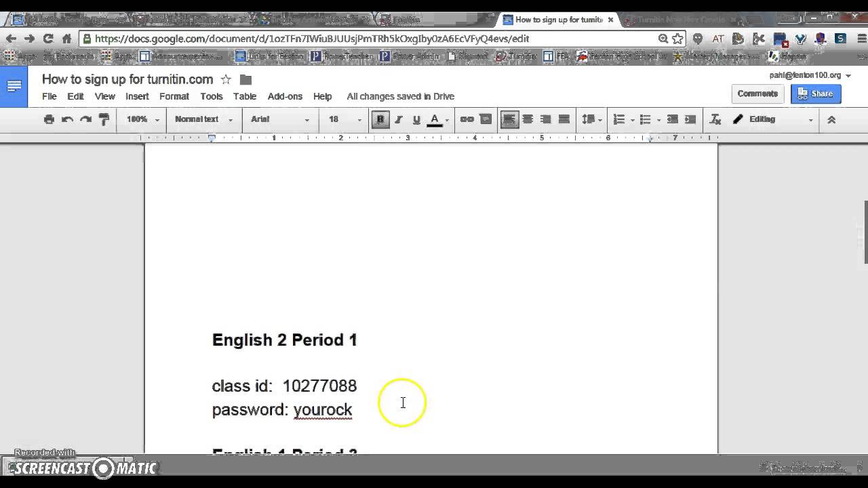Open the font size 18 dropdown
The width and height of the screenshot is (868, 488).
(346, 119)
